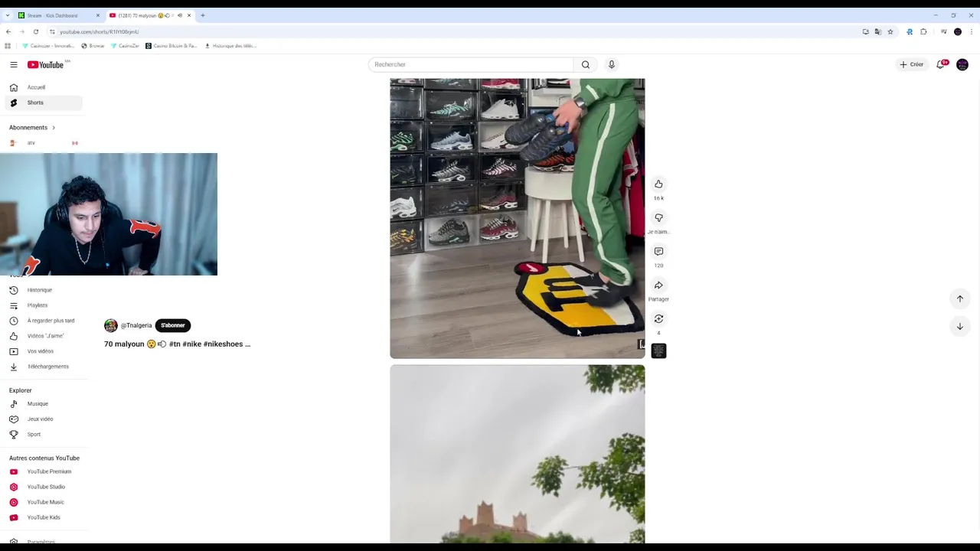The height and width of the screenshot is (551, 980).
Task: Share the short via Partager
Action: pyautogui.click(x=658, y=285)
